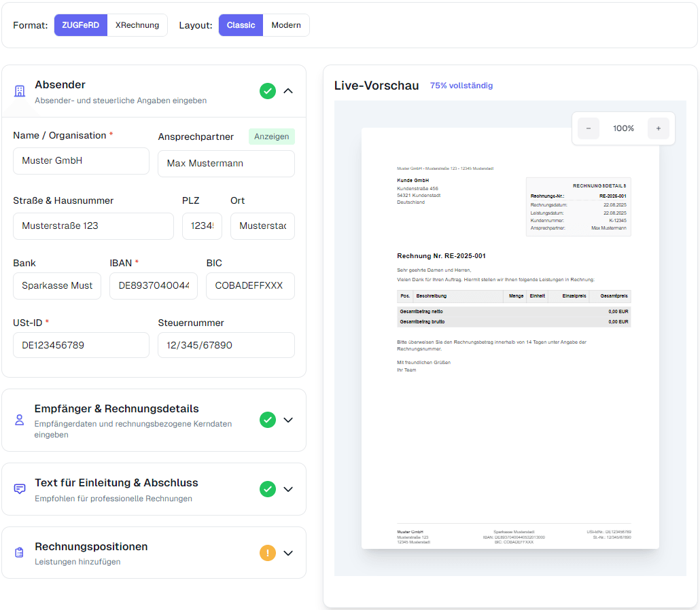
Task: Click the Absender building icon
Action: click(x=19, y=91)
